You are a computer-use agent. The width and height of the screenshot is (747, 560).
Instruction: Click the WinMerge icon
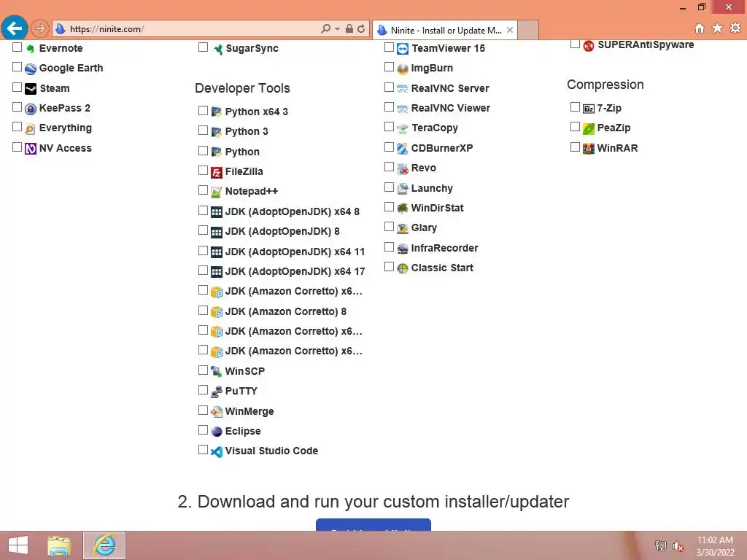click(x=216, y=412)
